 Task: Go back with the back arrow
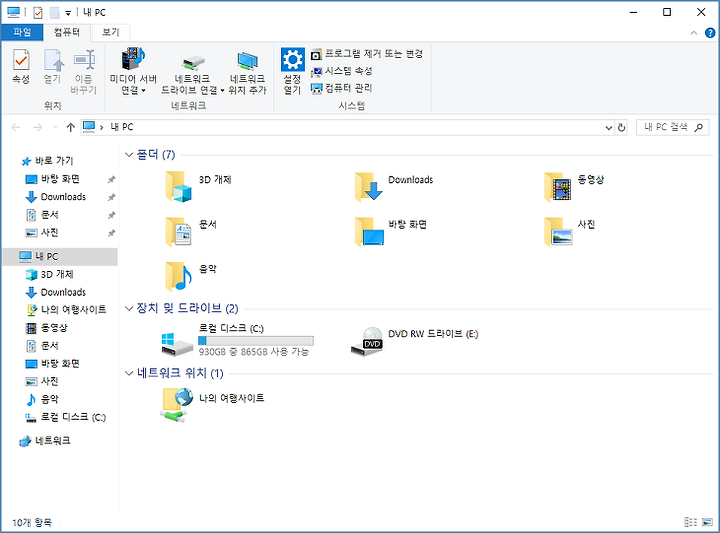pyautogui.click(x=16, y=127)
